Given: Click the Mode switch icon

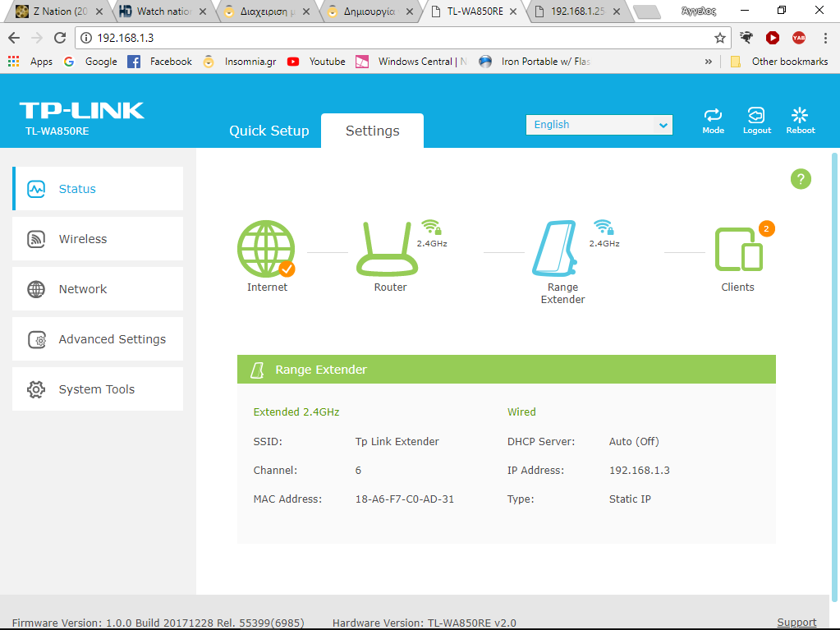Looking at the screenshot, I should pyautogui.click(x=713, y=115).
